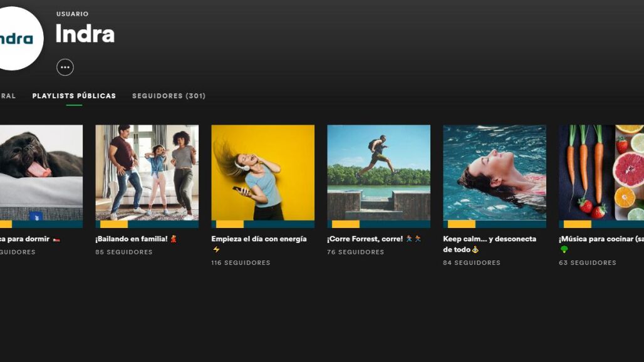This screenshot has width=644, height=362.
Task: Click the 116 Seguidores follower count
Action: coord(241,262)
